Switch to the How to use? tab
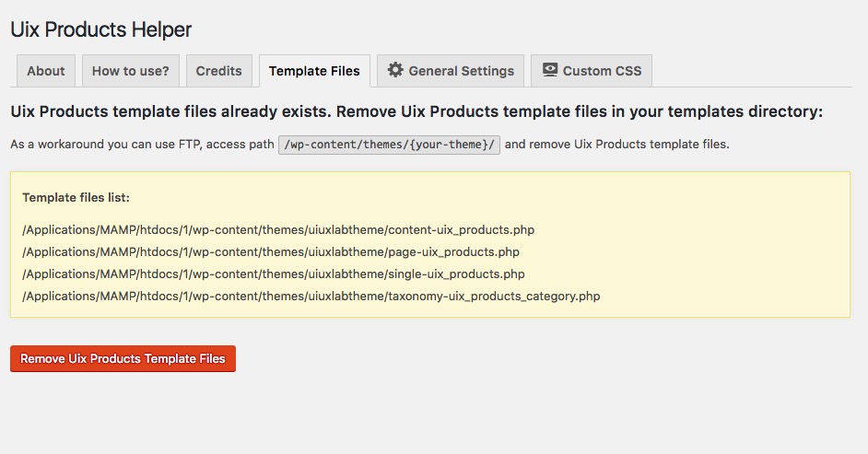This screenshot has width=868, height=454. 130,71
